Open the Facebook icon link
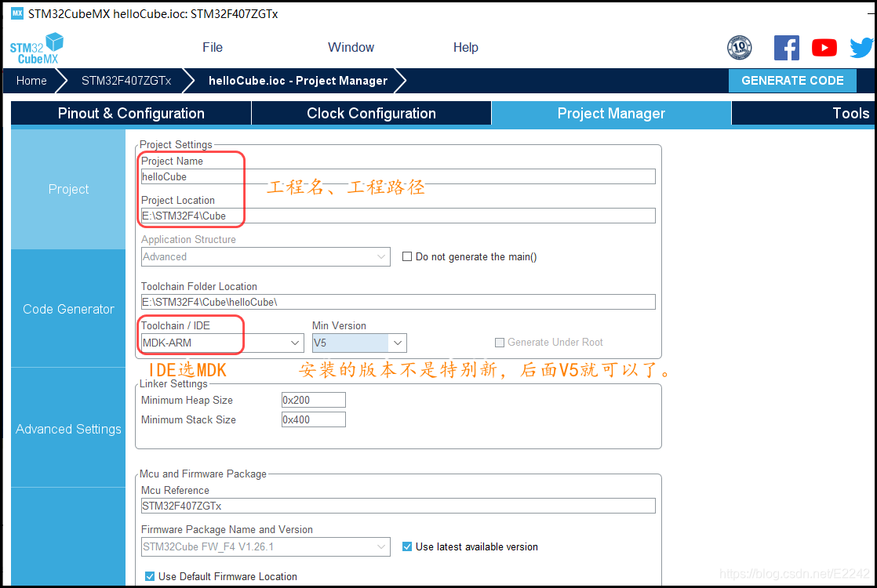The width and height of the screenshot is (877, 588). pos(786,48)
